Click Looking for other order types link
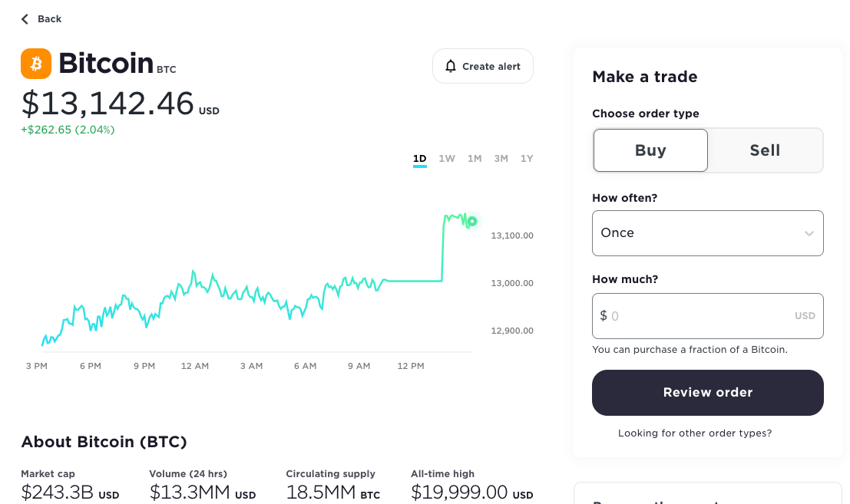The height and width of the screenshot is (504, 850). [694, 433]
